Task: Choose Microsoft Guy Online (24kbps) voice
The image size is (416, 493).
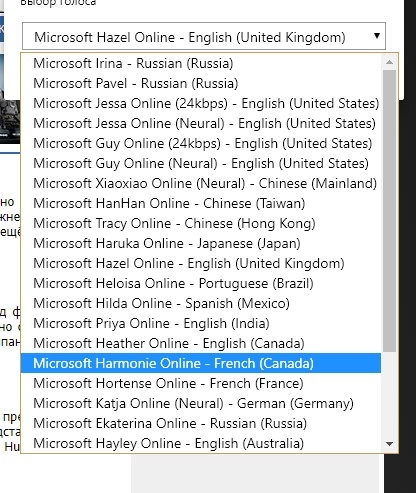Action: [x=201, y=143]
